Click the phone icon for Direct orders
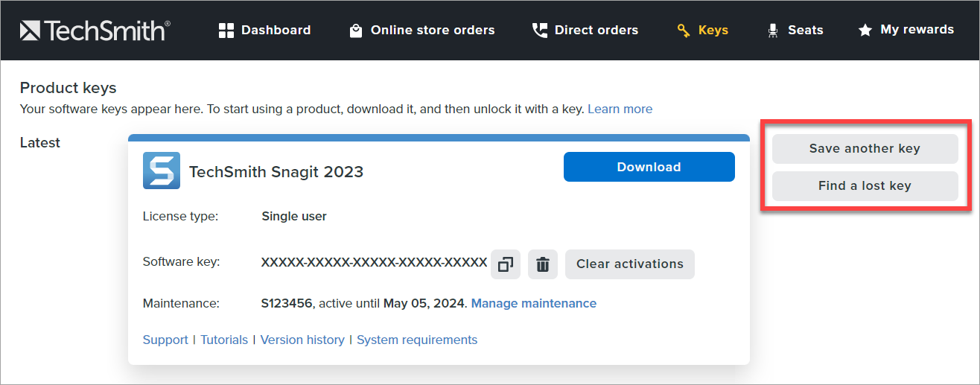The height and width of the screenshot is (385, 980). [x=539, y=31]
